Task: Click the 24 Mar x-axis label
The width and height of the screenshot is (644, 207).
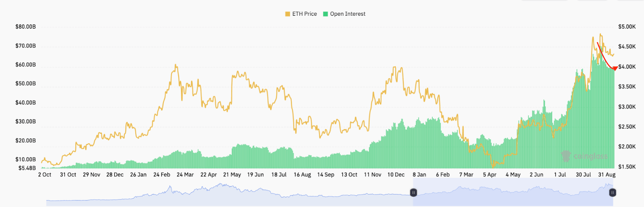Action: [185, 175]
